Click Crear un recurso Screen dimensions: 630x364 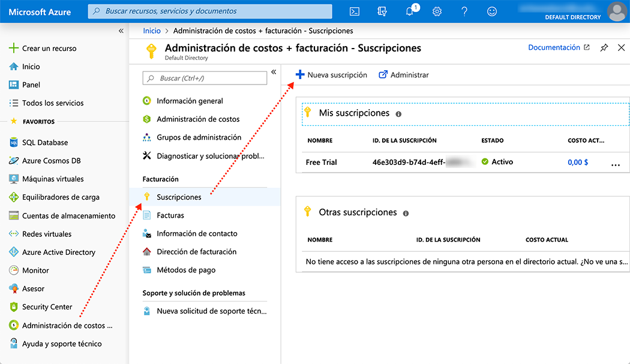click(x=43, y=48)
